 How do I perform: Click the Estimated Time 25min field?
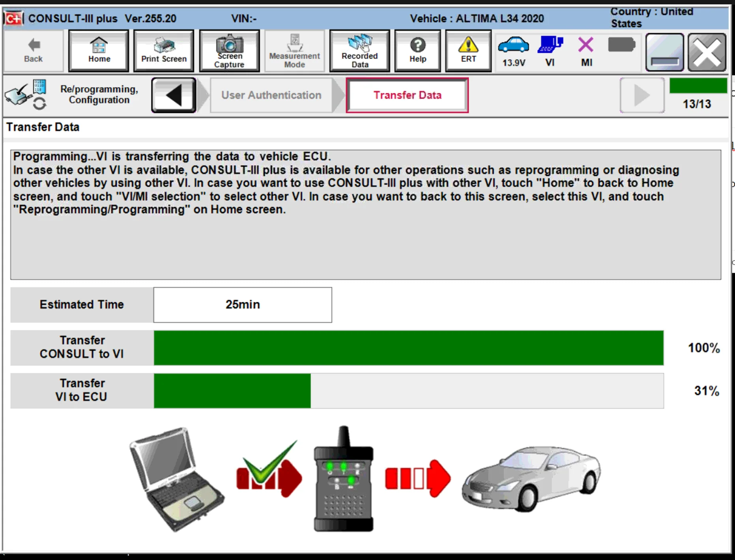click(242, 305)
